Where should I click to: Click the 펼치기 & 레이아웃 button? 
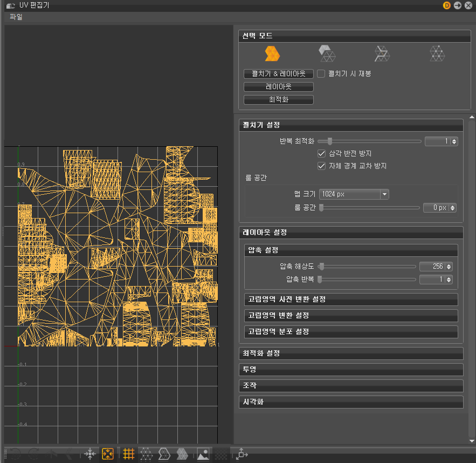point(278,74)
